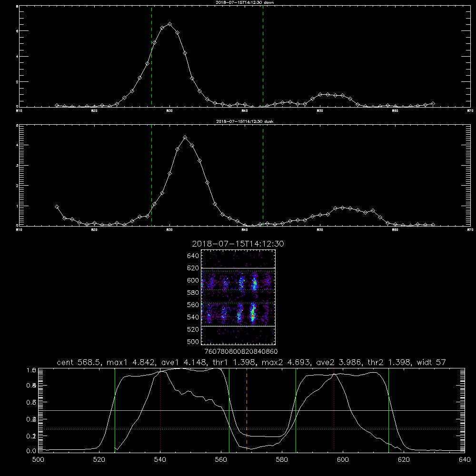Click the solid green line at 615 in bottom plot
The image size is (476, 476).
click(388, 410)
